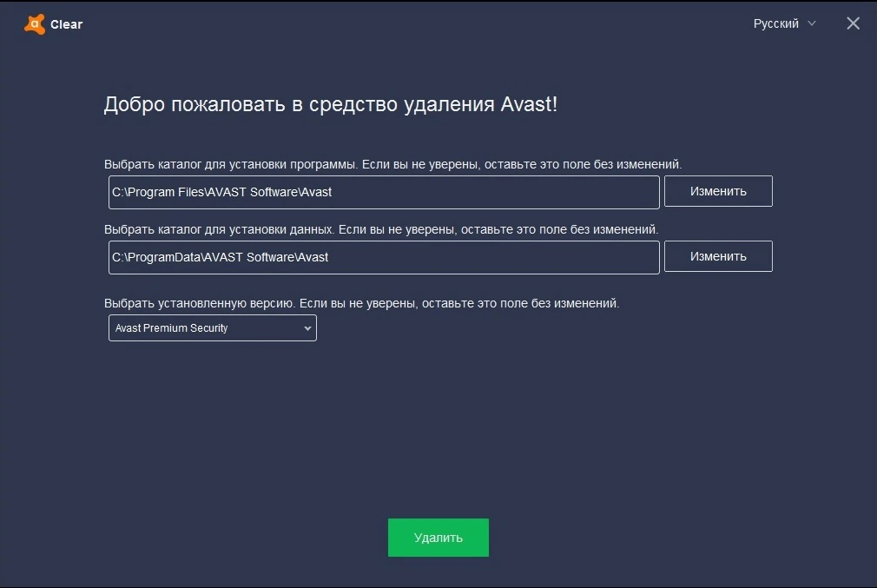Viewport: 877px width, 588px height.
Task: Click the program installation path field
Action: coord(384,192)
